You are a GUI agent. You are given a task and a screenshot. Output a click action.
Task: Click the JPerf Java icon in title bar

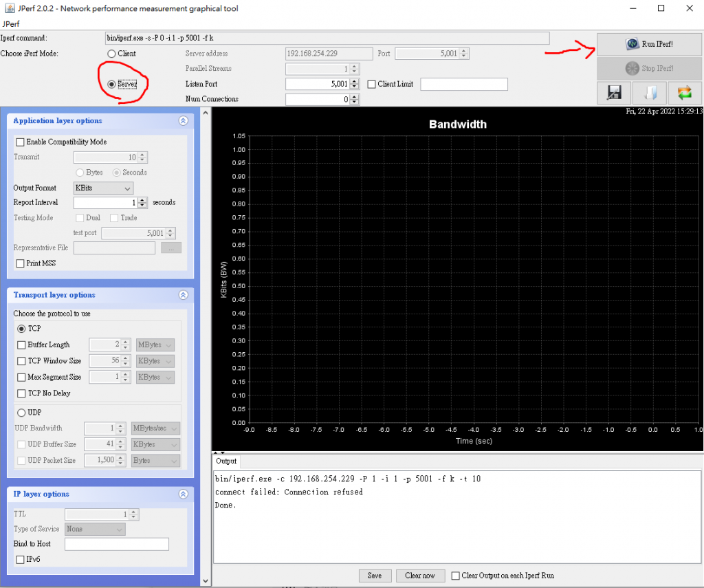coord(10,8)
